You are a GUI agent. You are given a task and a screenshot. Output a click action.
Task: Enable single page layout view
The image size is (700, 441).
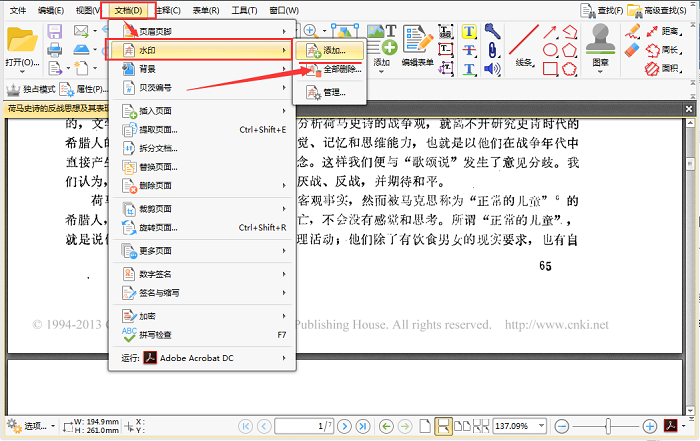pyautogui.click(x=425, y=426)
